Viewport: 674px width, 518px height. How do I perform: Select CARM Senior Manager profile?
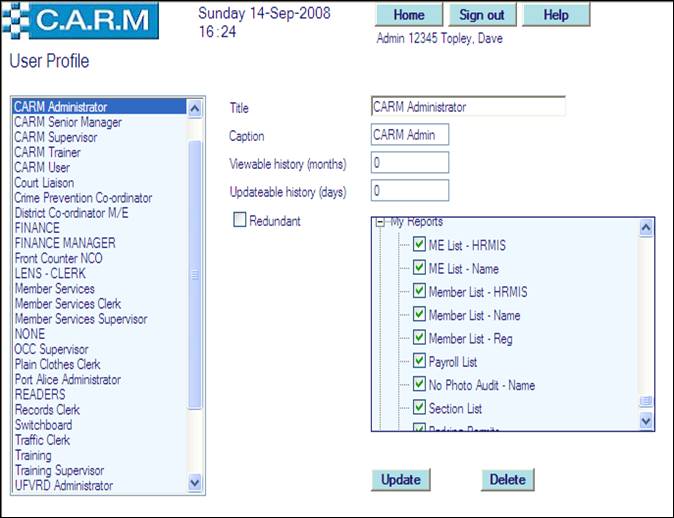point(68,122)
